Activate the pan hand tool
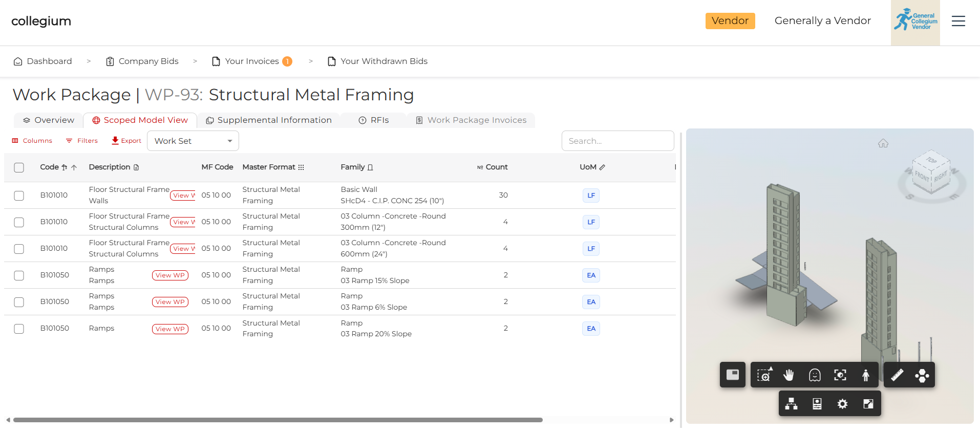Image resolution: width=980 pixels, height=433 pixels. pos(789,375)
